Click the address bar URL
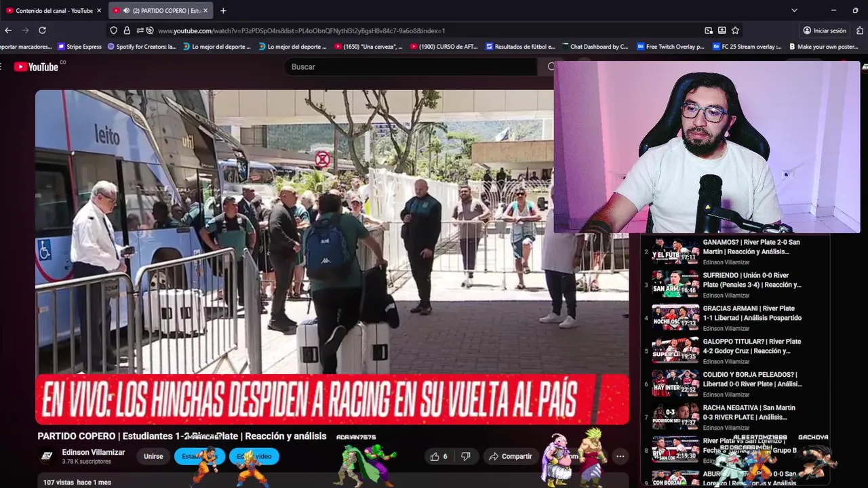 coord(301,30)
